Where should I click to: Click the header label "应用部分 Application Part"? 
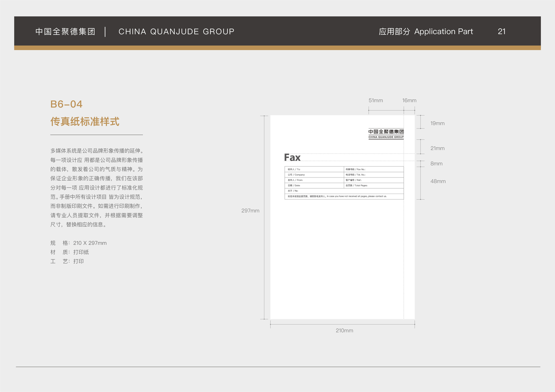click(426, 32)
